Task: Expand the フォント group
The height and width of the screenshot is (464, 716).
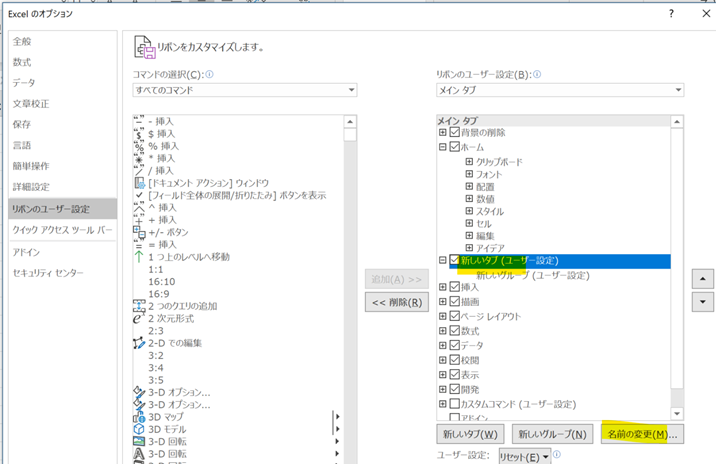Action: point(469,174)
